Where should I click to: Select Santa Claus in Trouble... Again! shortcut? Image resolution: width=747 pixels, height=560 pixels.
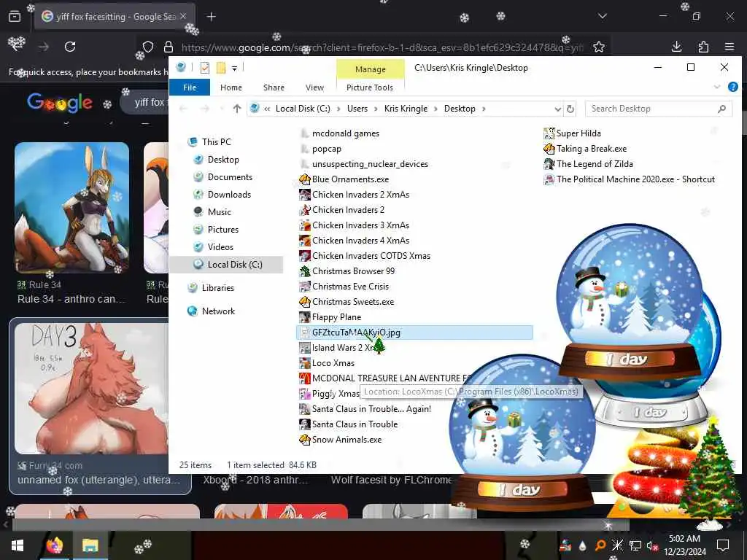(x=365, y=408)
